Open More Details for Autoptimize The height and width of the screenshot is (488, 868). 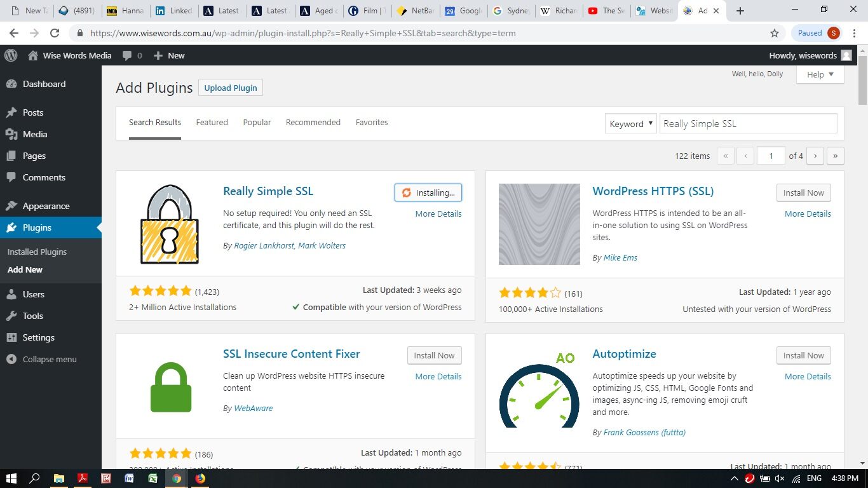(808, 376)
